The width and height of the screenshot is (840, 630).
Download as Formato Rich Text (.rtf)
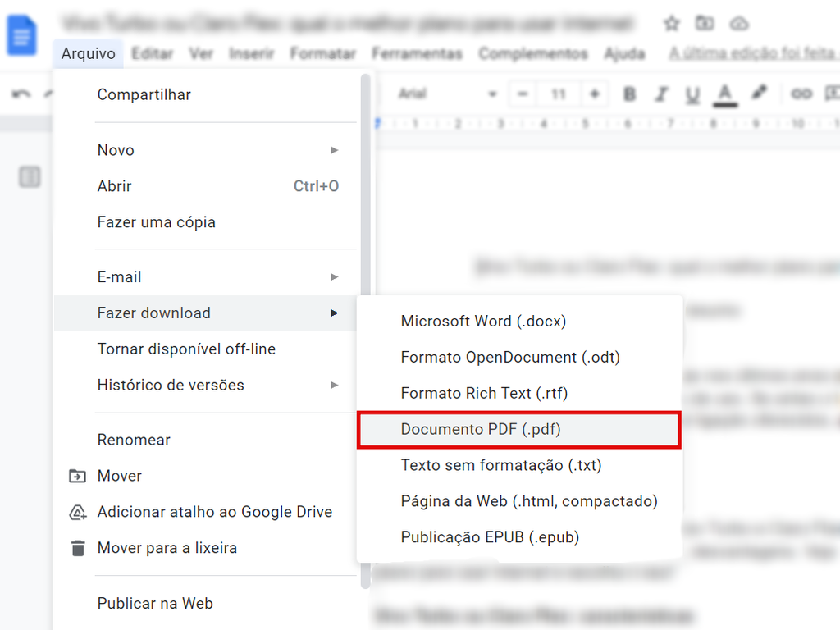point(519,393)
